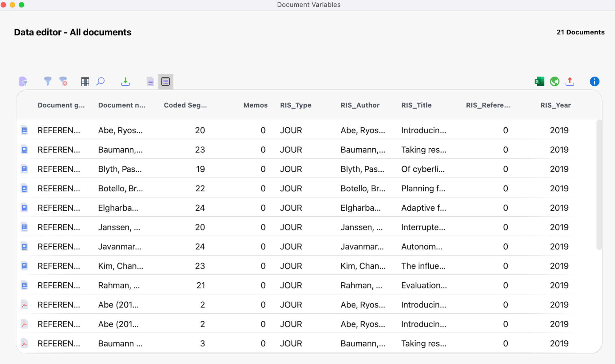Screen dimensions: 615x364
Task: Sort by RIS_Year column header
Action: (556, 105)
